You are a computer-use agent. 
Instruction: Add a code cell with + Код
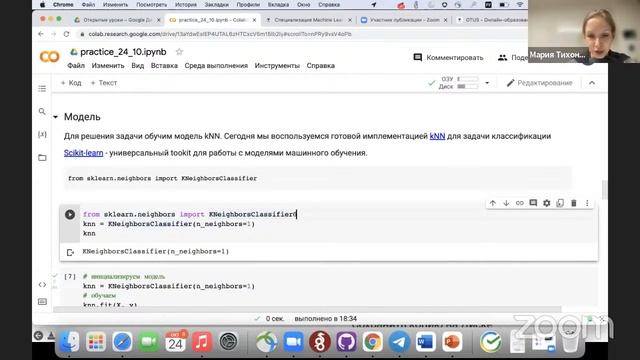[71, 83]
